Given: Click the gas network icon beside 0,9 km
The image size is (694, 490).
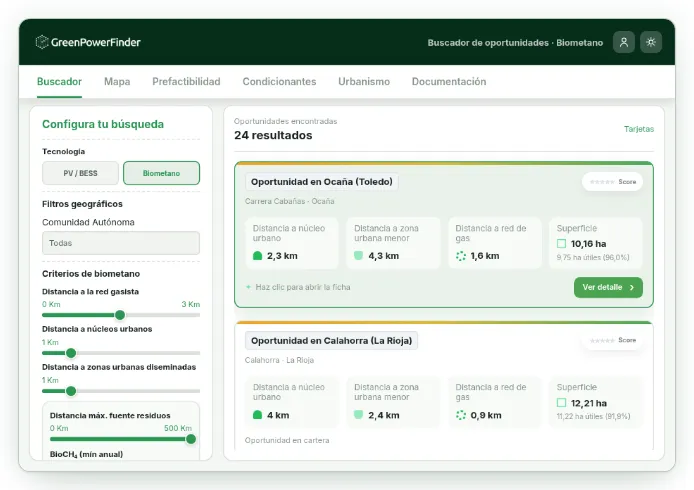Looking at the screenshot, I should 461,415.
